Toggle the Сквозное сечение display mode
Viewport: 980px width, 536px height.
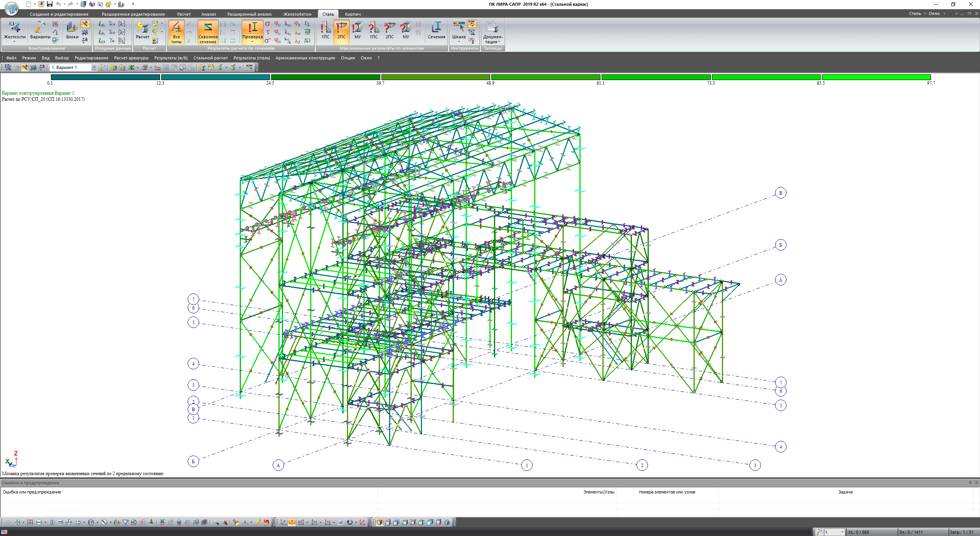208,32
